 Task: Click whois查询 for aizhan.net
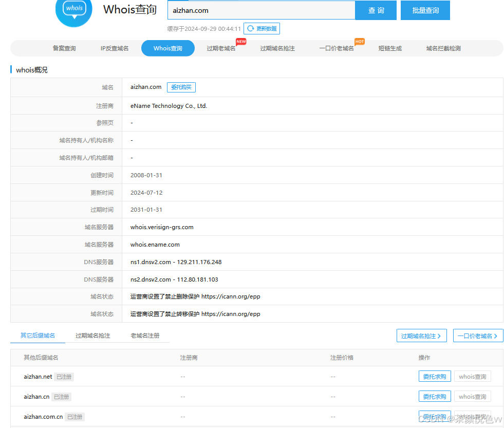pos(473,377)
